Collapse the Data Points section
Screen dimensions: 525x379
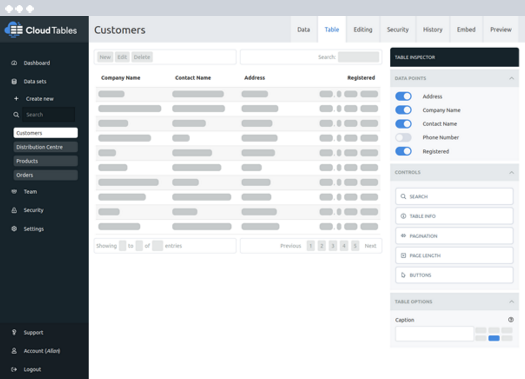point(512,78)
